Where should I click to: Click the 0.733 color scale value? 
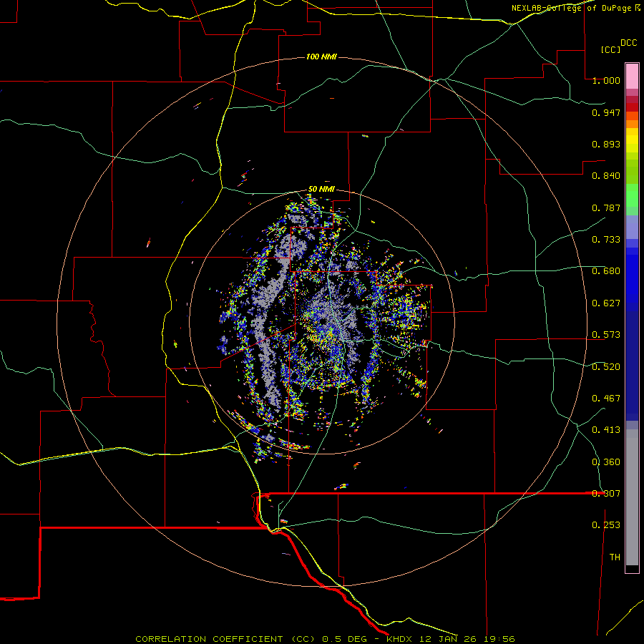[x=606, y=240]
